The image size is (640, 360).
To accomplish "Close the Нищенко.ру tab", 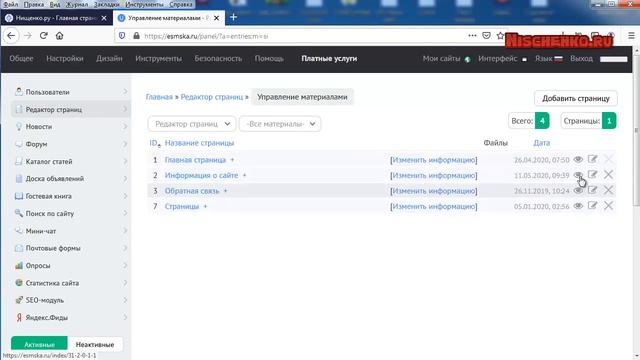I will (104, 18).
